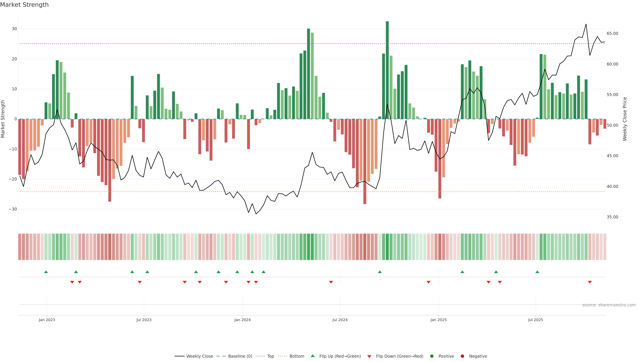
Task: Click the first green flip-up triangle marker
Action: point(46,272)
